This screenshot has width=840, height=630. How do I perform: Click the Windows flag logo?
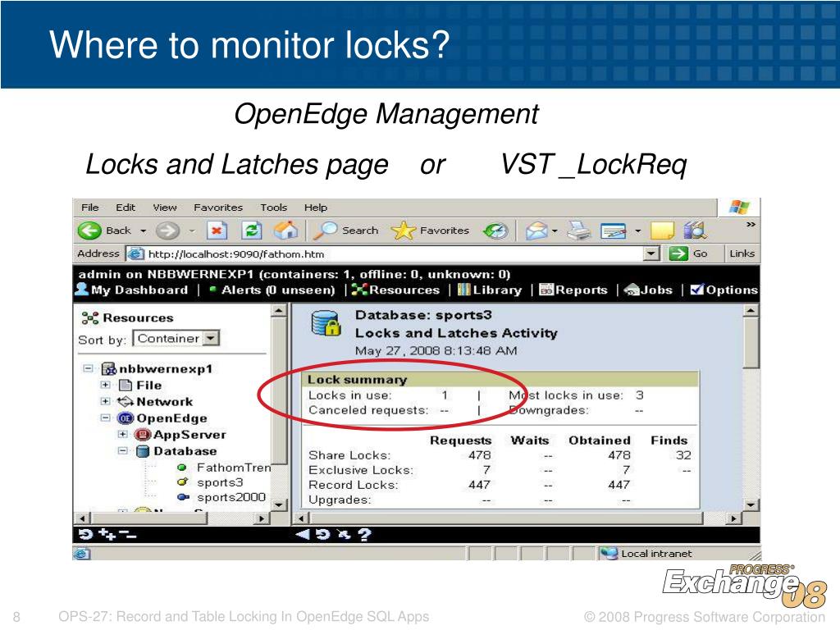[x=739, y=208]
